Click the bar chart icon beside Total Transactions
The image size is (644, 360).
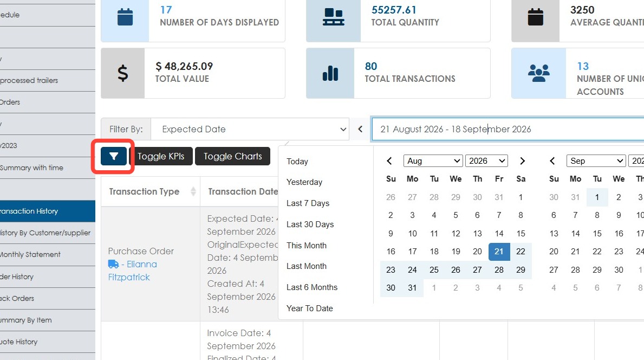pos(330,73)
